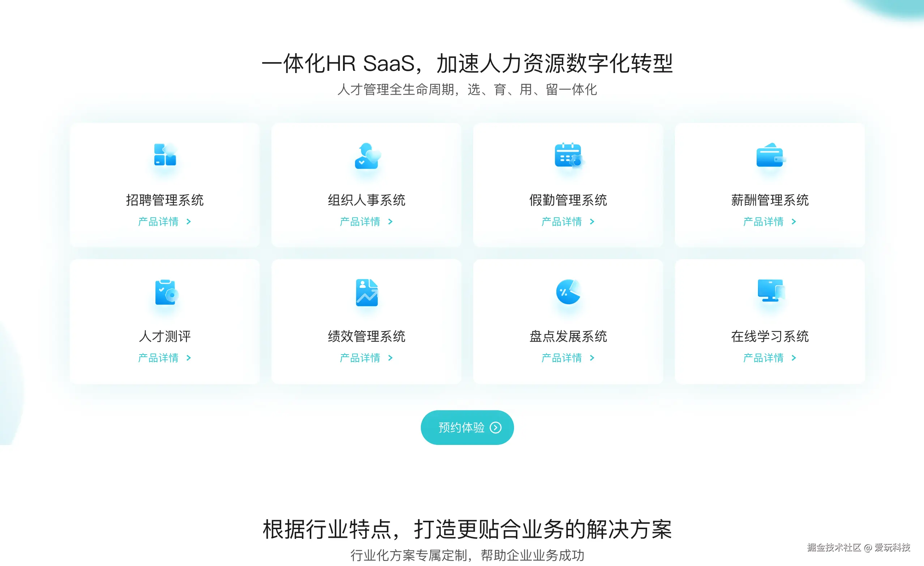The height and width of the screenshot is (566, 924).
Task: Click the chevron beside 薪酬管理系统's 产品详情
Action: tap(793, 222)
